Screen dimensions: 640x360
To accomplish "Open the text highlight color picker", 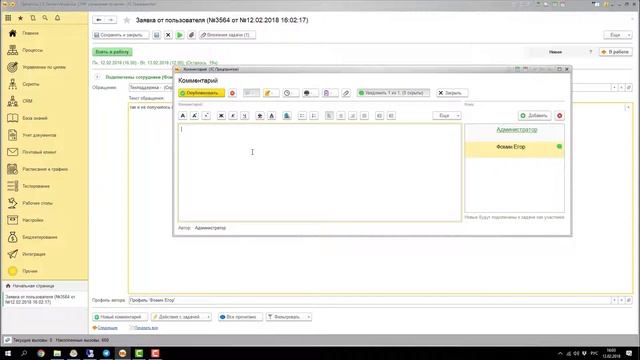I will click(x=260, y=116).
